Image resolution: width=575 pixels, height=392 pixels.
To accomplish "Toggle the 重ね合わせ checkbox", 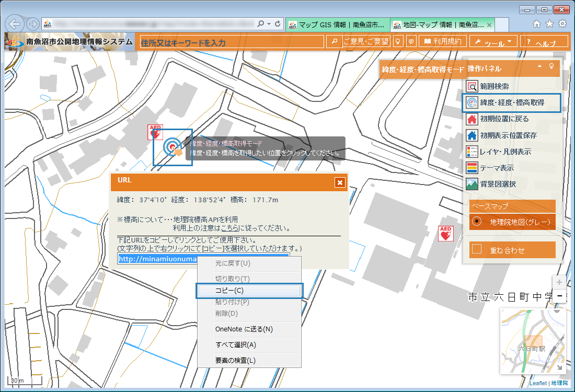I will [x=477, y=249].
